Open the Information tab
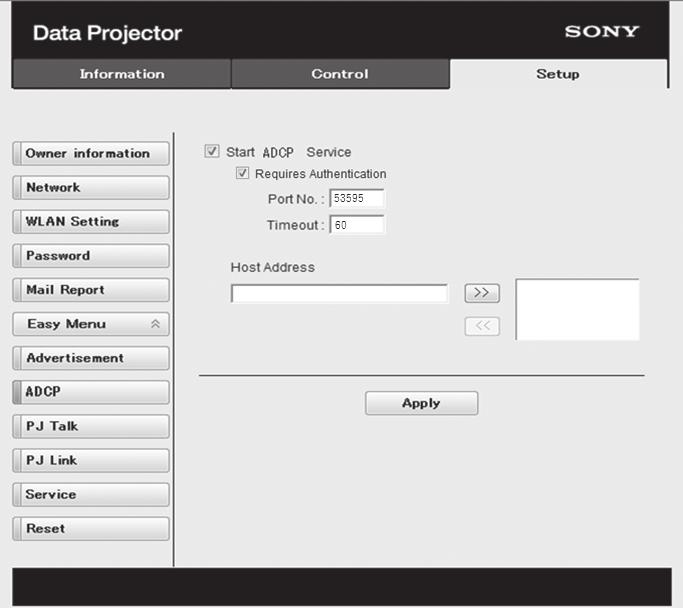This screenshot has height=608, width=683. click(x=122, y=74)
